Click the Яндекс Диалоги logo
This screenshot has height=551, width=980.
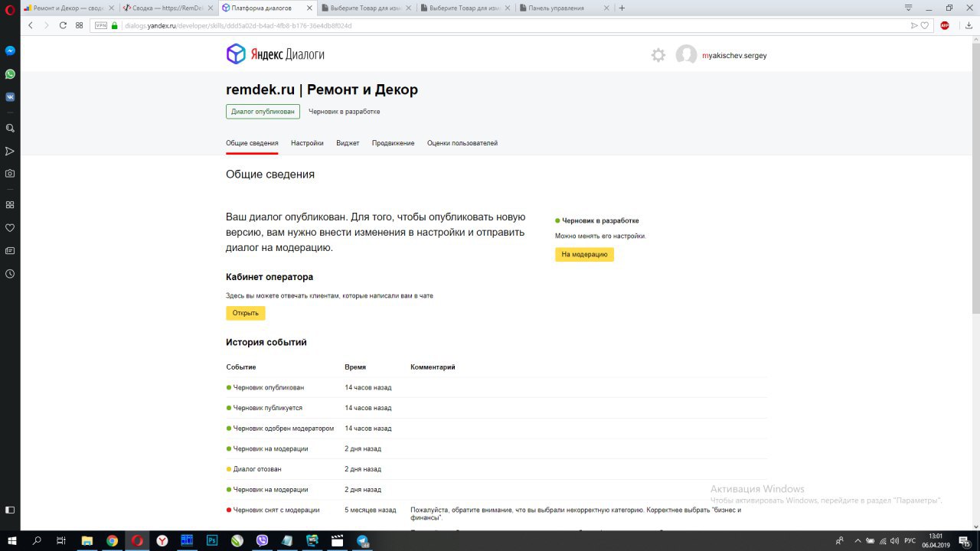point(276,54)
